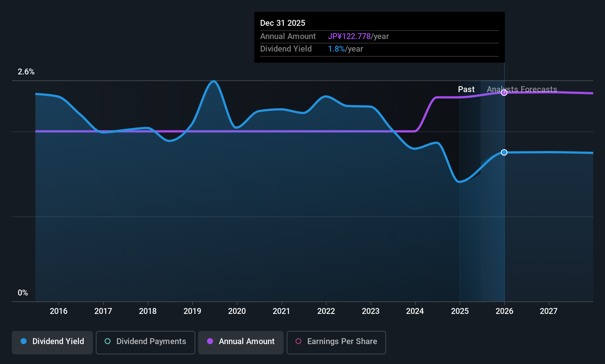Click the 2.6% y-axis label
Screen dimensions: 605x364
26,72
